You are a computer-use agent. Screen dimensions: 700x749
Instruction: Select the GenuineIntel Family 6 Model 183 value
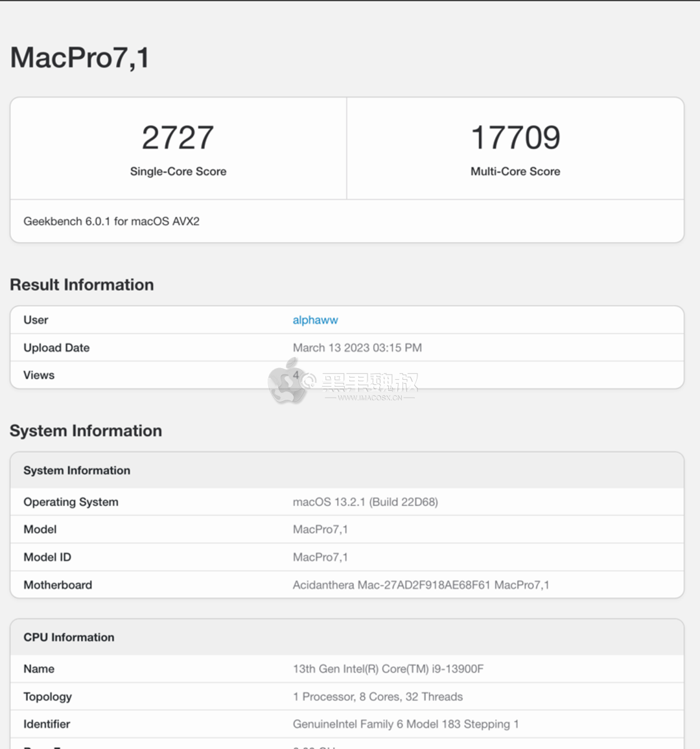point(406,724)
